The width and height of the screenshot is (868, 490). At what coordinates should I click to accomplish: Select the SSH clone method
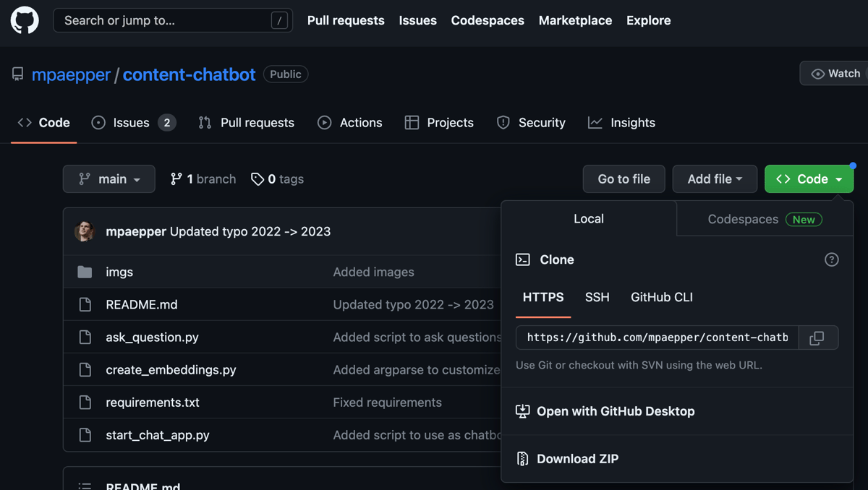coord(597,297)
